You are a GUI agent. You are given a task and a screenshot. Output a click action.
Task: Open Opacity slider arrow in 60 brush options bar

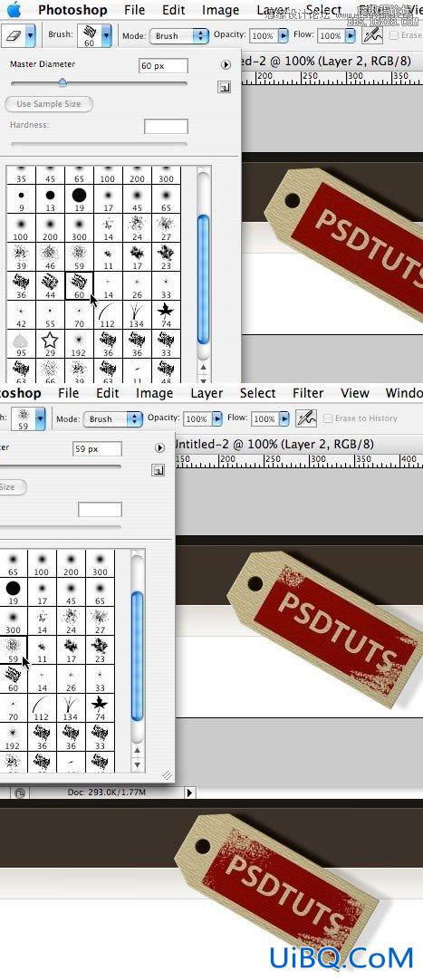pyautogui.click(x=283, y=36)
